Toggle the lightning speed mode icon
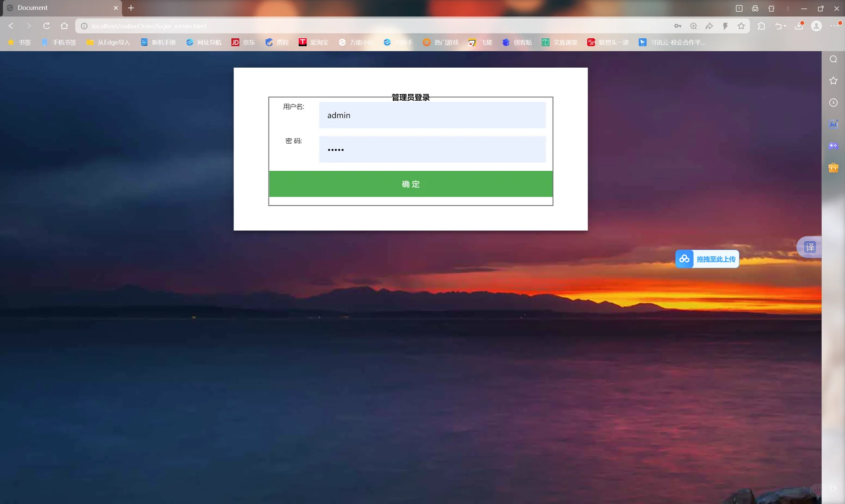The image size is (845, 504). pos(725,26)
